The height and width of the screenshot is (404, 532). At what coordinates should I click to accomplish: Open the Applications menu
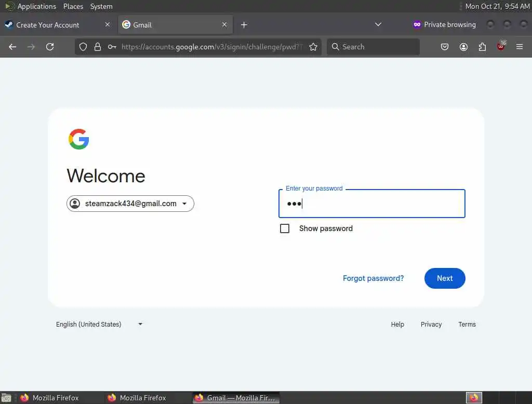(x=37, y=6)
